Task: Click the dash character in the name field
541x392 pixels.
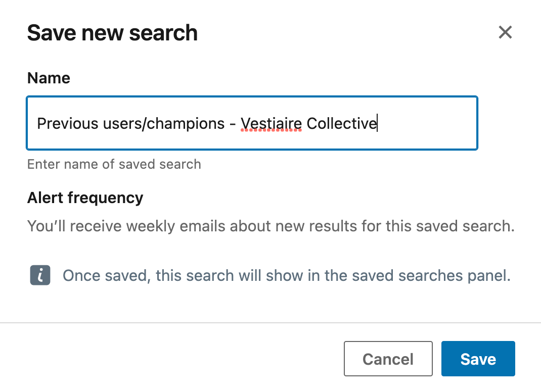Action: [233, 124]
